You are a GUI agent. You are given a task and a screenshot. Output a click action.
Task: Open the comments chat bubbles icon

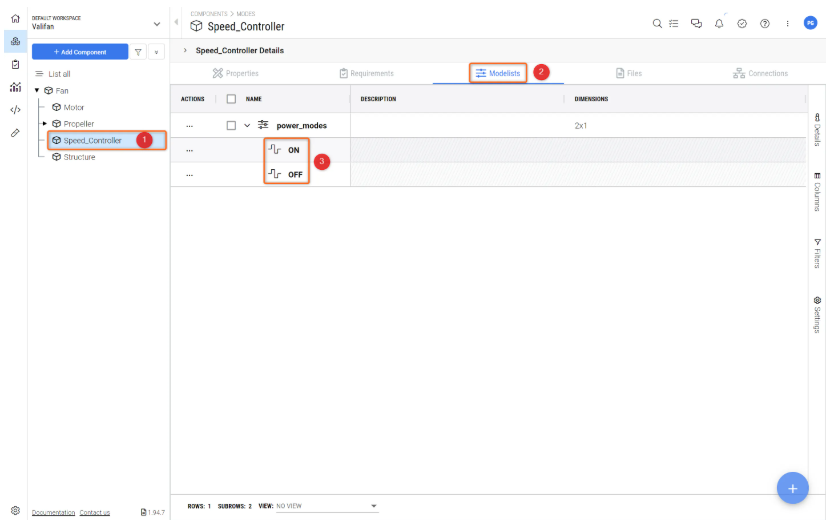697,24
